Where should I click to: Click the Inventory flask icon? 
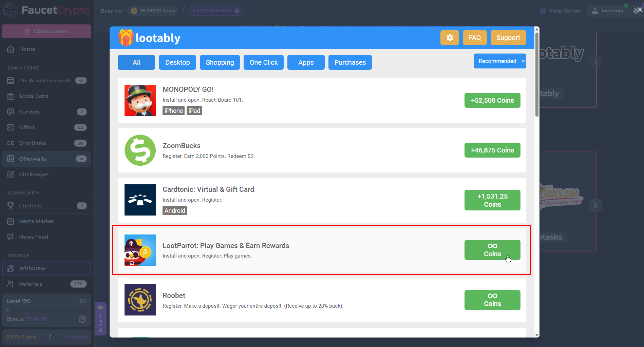[595, 11]
